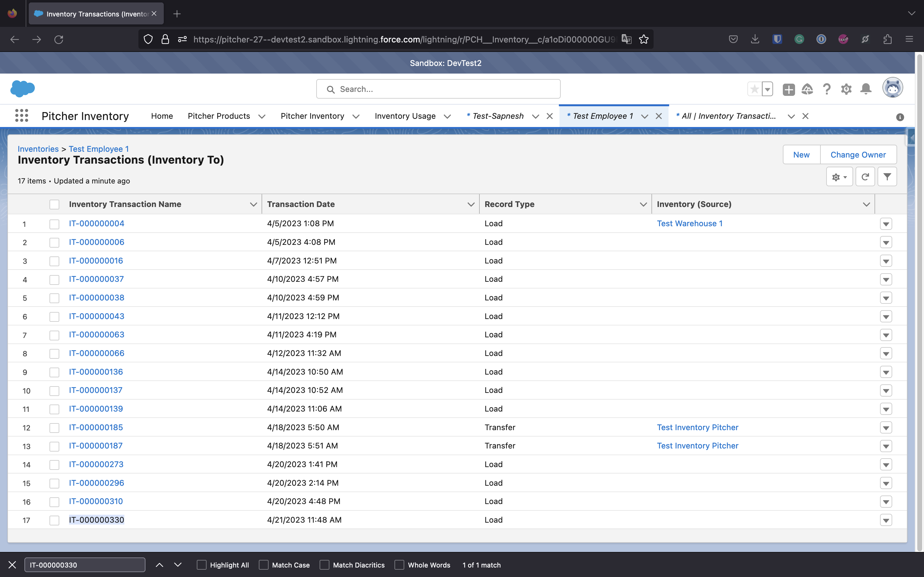Refresh the inventory transactions list

pyautogui.click(x=865, y=177)
